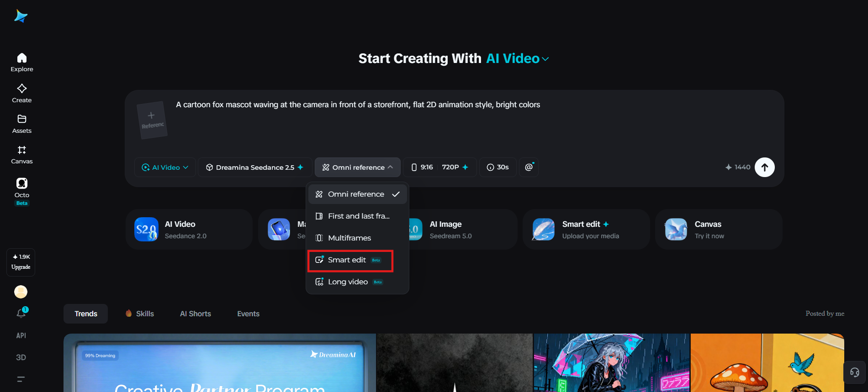
Task: Open the Canvas Try it now card
Action: tap(719, 230)
